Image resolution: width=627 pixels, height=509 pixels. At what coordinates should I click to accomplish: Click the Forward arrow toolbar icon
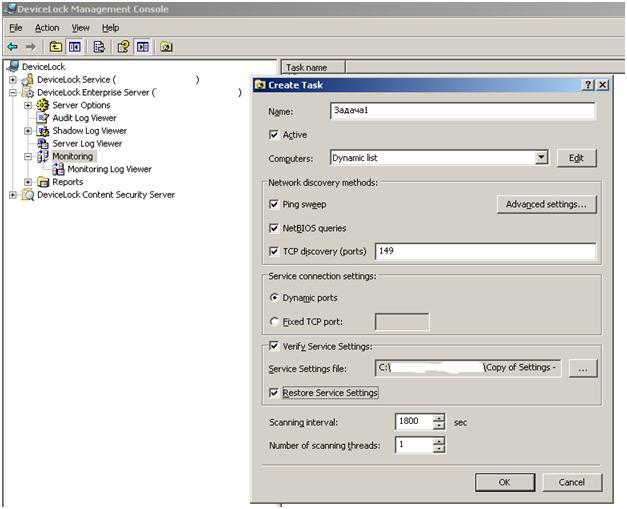click(x=31, y=47)
